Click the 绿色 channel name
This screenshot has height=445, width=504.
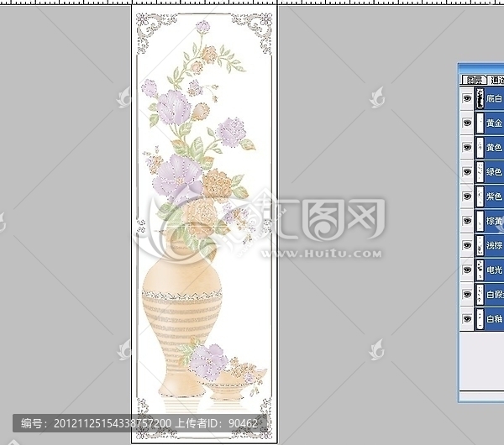click(x=494, y=172)
